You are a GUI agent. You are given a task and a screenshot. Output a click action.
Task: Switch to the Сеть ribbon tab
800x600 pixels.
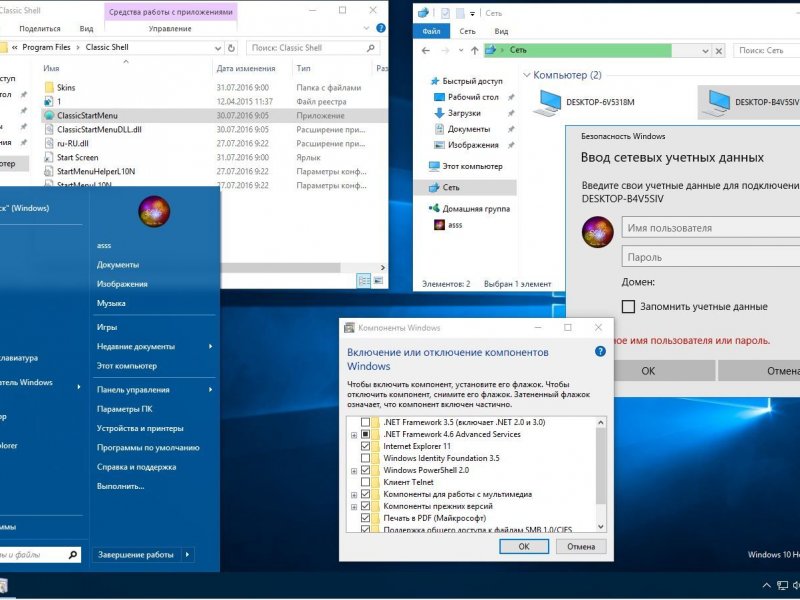(x=467, y=31)
